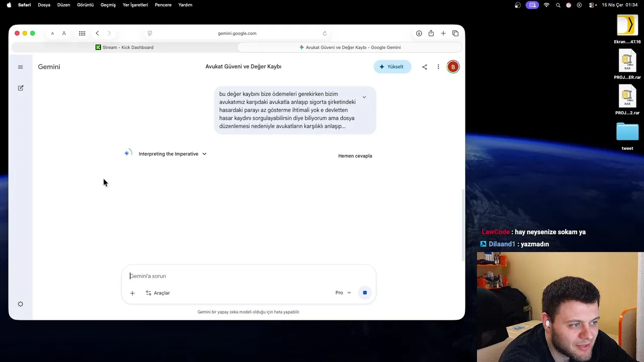Open the PROJ...2.rar desktop file
This screenshot has height=362, width=644.
coord(627,100)
